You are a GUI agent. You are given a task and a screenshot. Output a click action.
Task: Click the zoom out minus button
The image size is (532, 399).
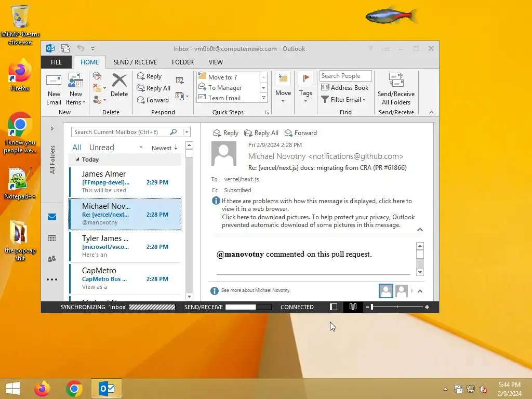click(x=367, y=307)
